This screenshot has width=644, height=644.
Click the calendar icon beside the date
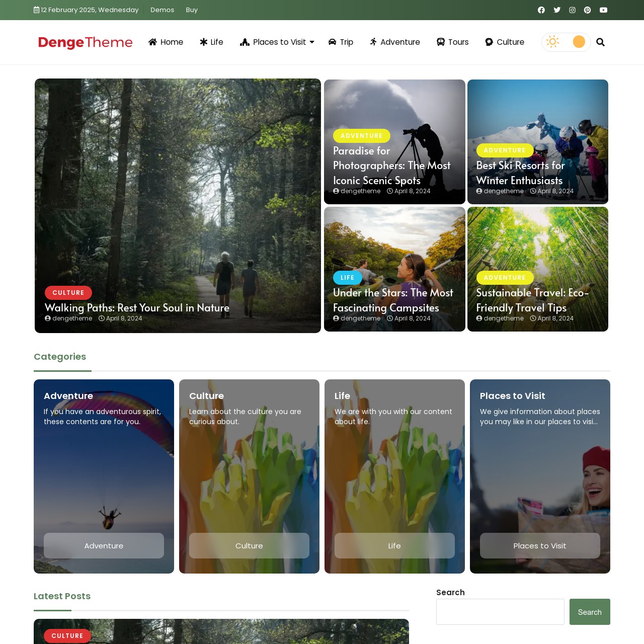pyautogui.click(x=37, y=10)
